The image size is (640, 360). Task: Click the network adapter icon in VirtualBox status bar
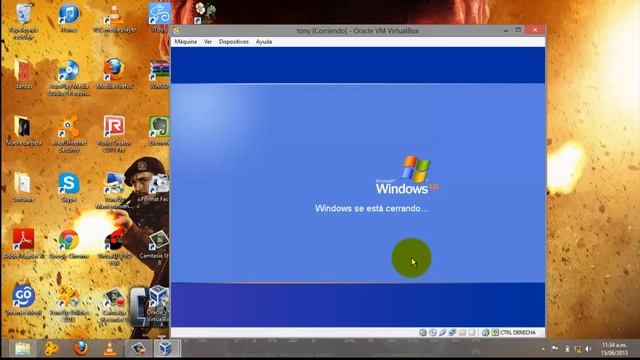(452, 333)
